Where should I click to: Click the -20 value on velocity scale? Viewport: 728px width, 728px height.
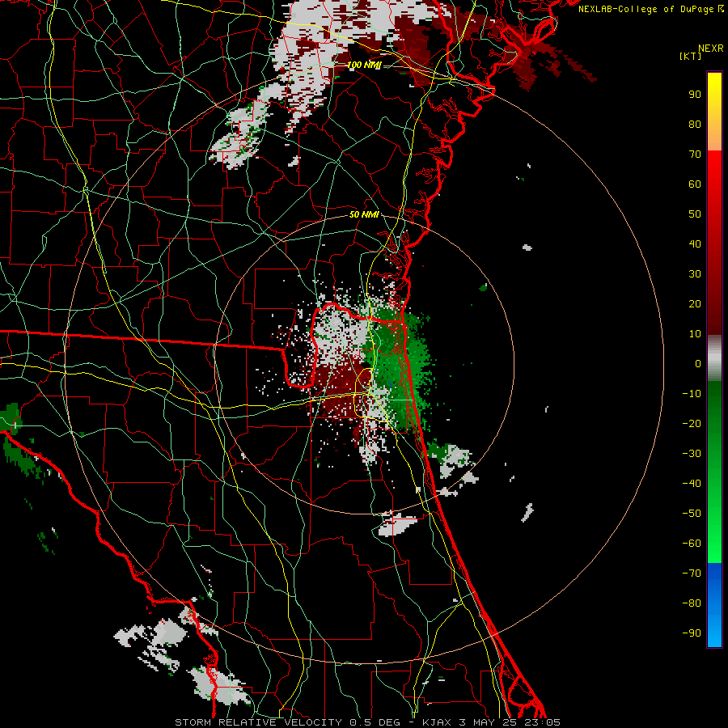click(692, 423)
